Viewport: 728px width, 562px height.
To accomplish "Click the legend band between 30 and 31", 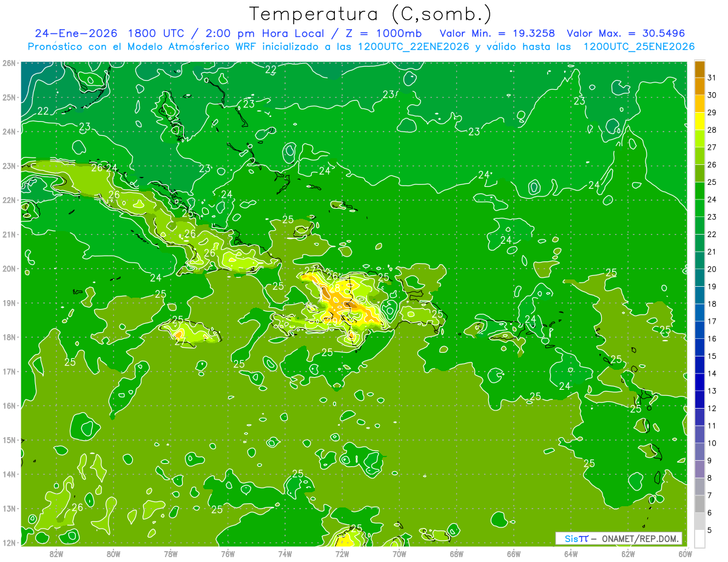I will tap(699, 85).
